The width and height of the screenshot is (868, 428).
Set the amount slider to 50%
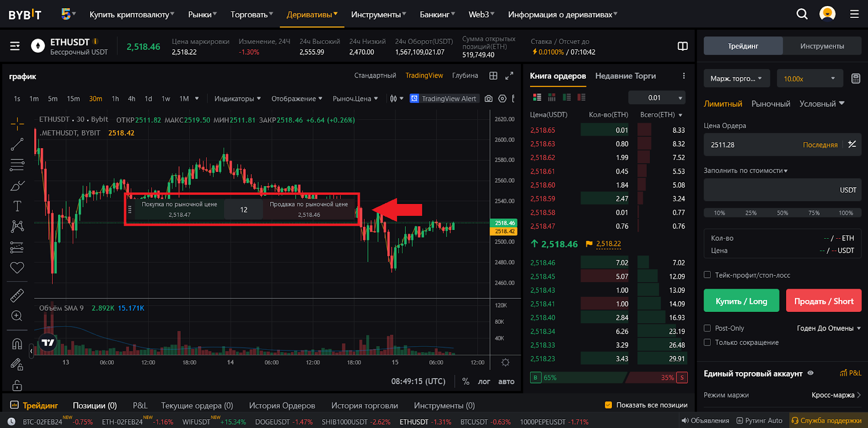782,213
